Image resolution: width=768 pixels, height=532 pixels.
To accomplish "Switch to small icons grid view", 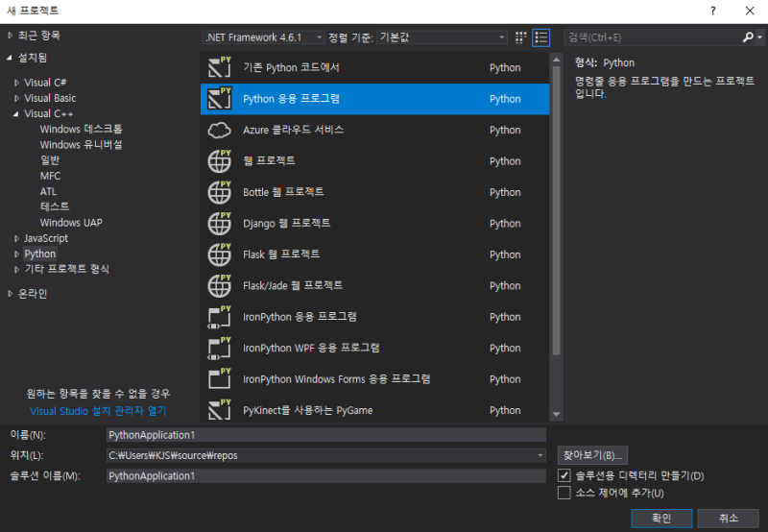I will point(520,37).
